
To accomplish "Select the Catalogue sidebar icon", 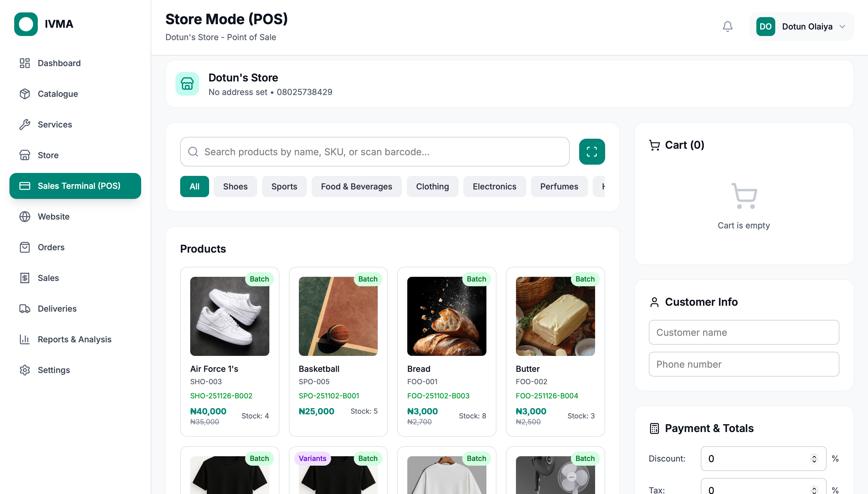I will (25, 94).
